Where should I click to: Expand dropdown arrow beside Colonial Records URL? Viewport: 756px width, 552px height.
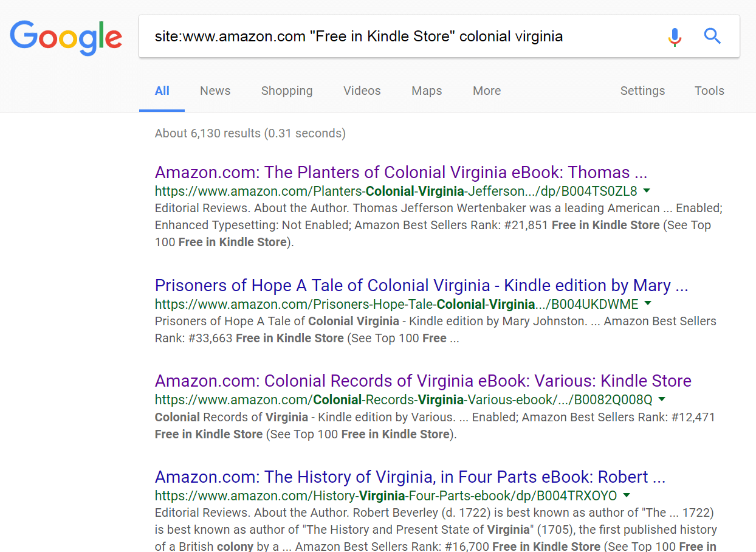coord(662,399)
